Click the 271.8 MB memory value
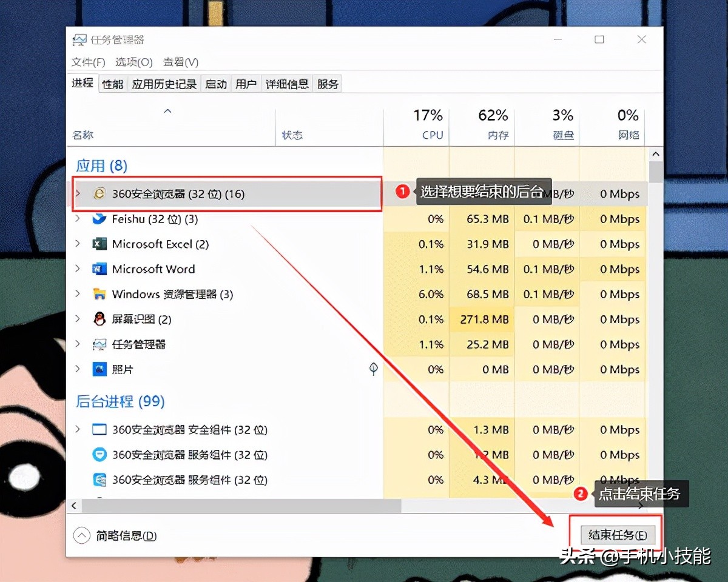Screen dimensions: 728x582 tap(484, 319)
